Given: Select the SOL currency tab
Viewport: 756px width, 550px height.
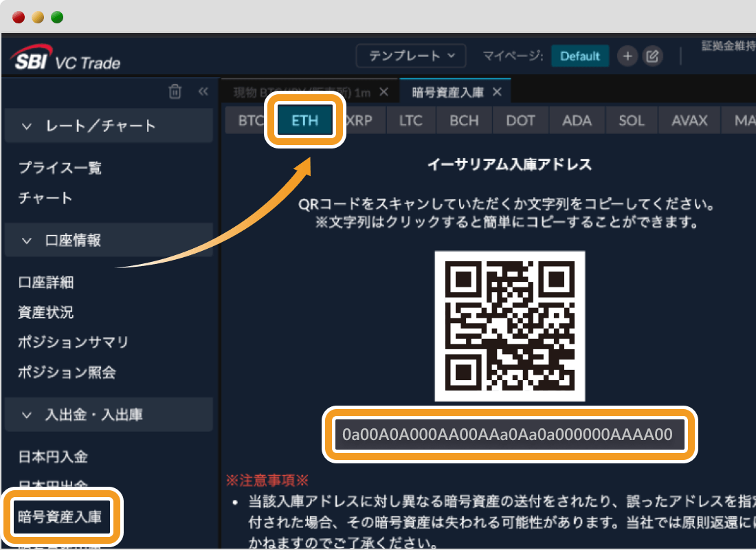Looking at the screenshot, I should click(632, 120).
